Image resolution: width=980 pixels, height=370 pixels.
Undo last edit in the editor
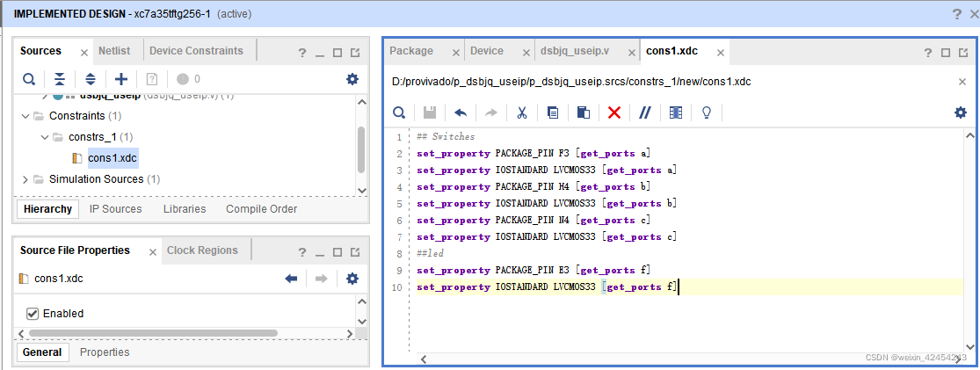point(461,112)
